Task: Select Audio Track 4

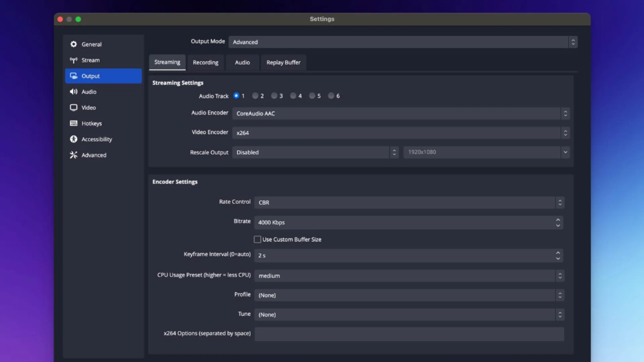Action: (293, 96)
